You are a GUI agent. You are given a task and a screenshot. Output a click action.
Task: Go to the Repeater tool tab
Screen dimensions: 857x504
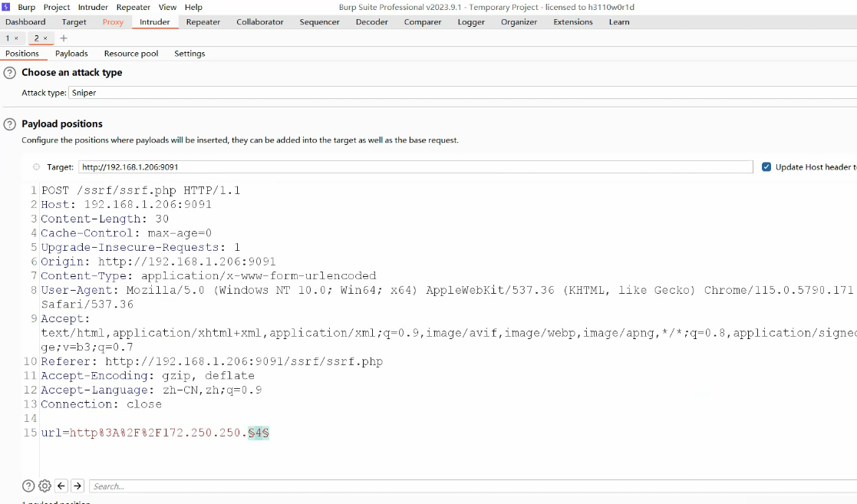pos(203,22)
